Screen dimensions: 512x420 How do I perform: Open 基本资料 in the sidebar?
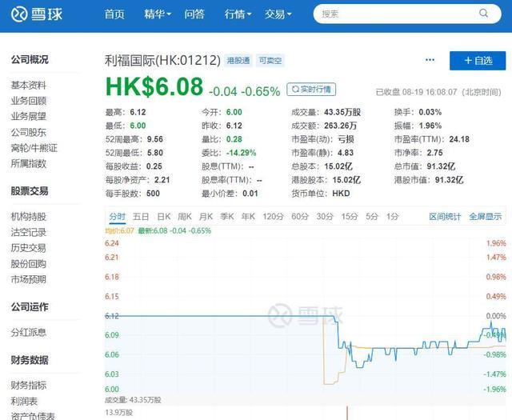point(29,86)
